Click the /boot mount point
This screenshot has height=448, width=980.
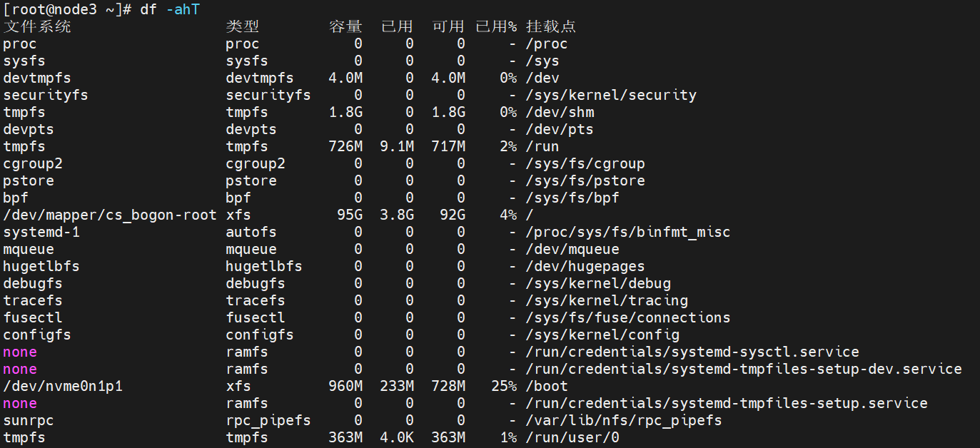[x=547, y=386]
